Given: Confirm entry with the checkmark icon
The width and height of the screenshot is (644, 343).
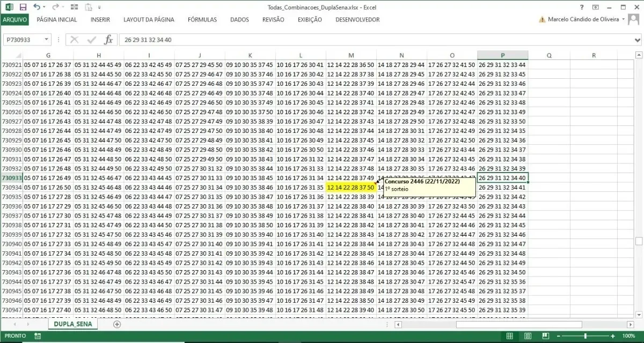Looking at the screenshot, I should tap(91, 40).
